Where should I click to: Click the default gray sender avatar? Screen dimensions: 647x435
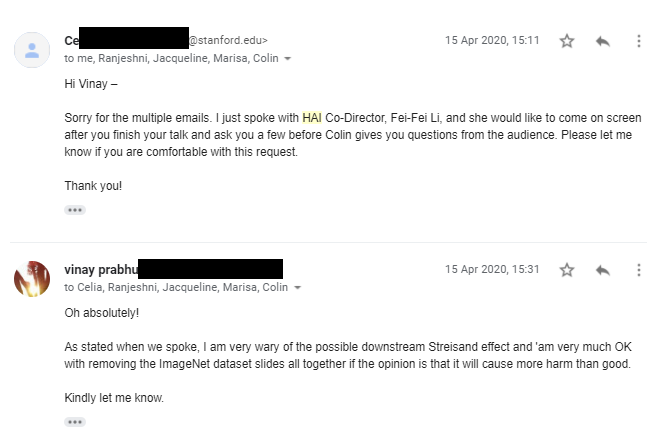click(32, 49)
